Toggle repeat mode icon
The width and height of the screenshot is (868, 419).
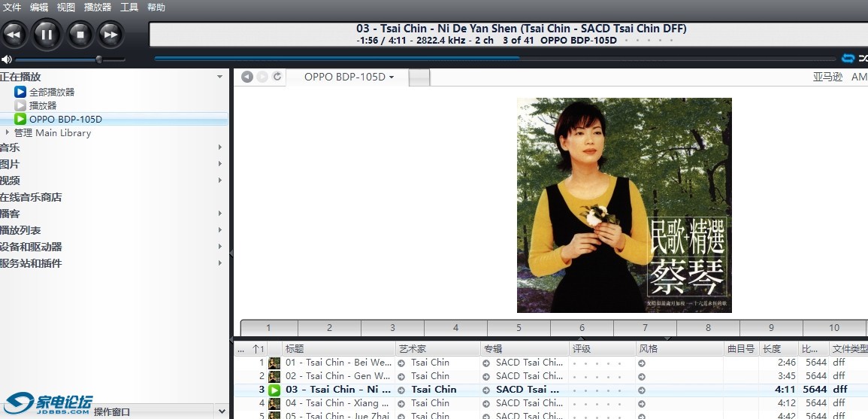tap(848, 59)
